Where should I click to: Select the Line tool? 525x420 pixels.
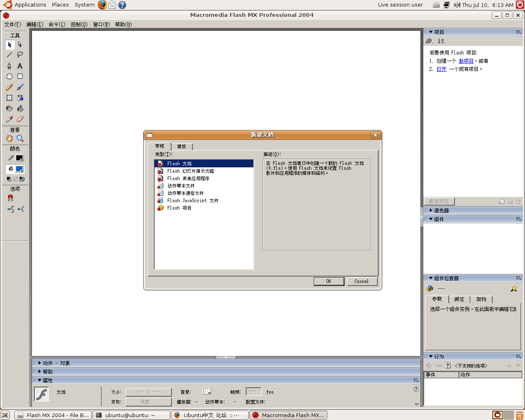tap(9, 55)
